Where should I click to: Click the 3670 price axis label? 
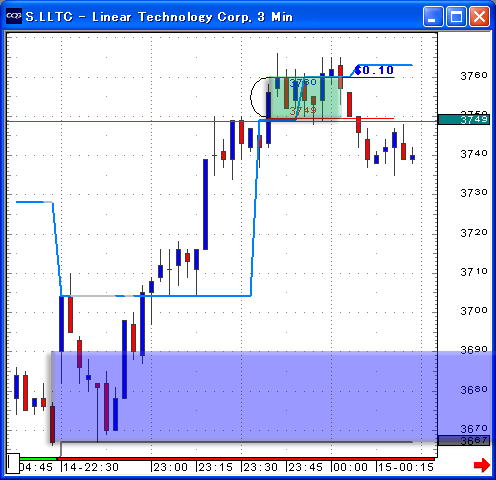tap(474, 428)
